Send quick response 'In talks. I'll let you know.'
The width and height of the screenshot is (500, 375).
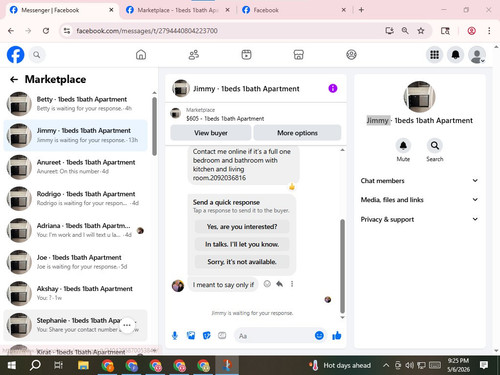pos(242,244)
